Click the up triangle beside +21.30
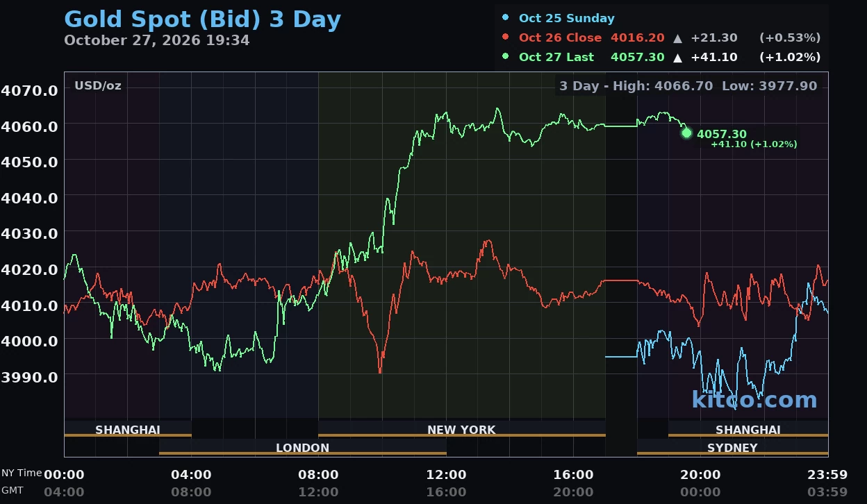Viewport: 867px width, 504px height. click(678, 38)
